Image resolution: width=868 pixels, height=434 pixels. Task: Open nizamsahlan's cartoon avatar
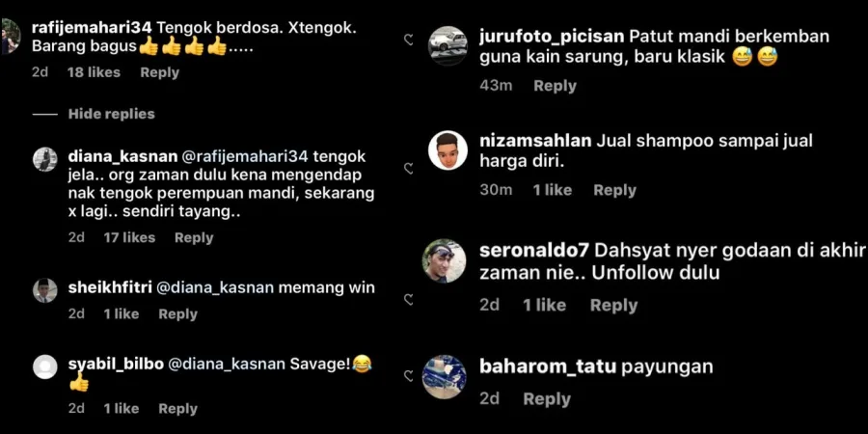pyautogui.click(x=448, y=150)
